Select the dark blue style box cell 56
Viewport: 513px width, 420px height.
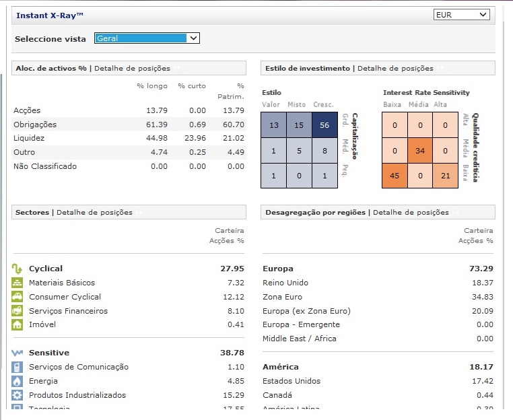(x=325, y=125)
